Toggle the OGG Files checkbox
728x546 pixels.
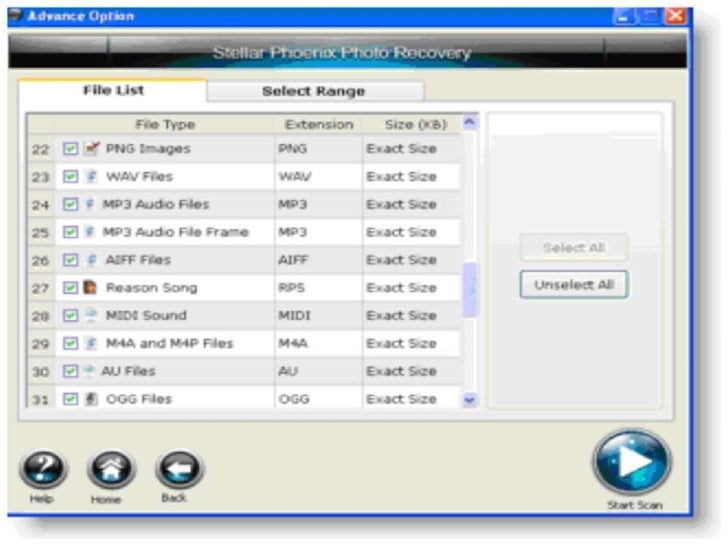(x=70, y=399)
